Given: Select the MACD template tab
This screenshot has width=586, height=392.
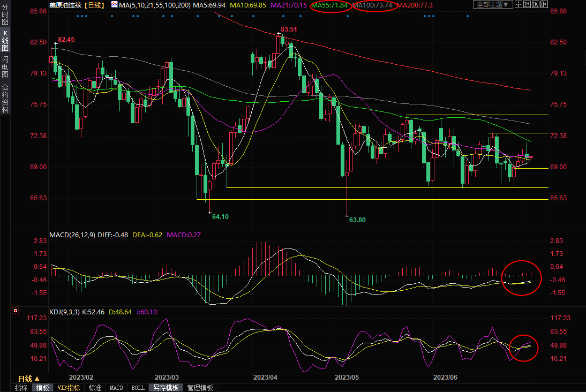Looking at the screenshot, I should pyautogui.click(x=116, y=388).
